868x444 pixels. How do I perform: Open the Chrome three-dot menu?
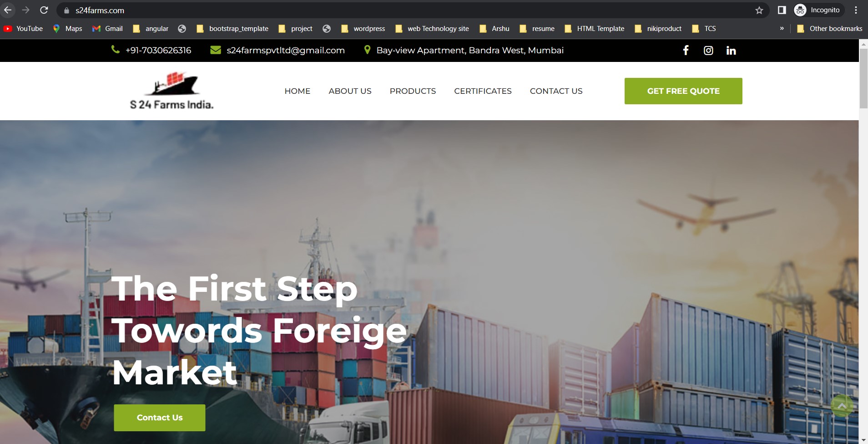[856, 10]
